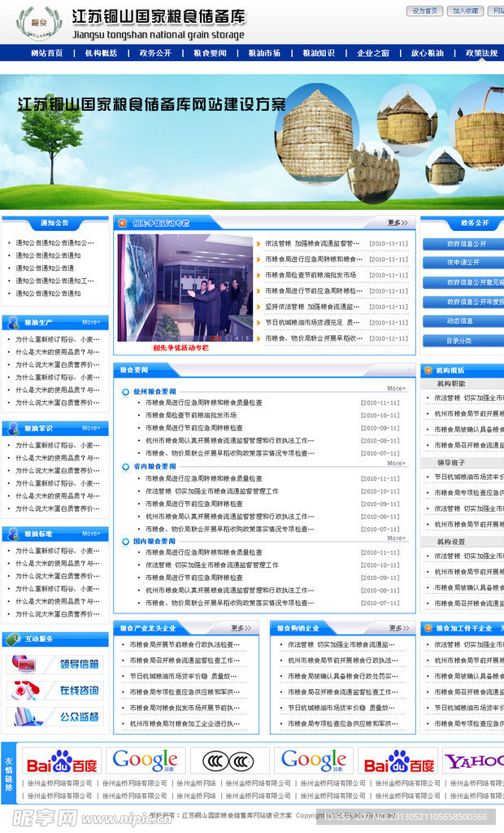Image resolution: width=504 pixels, height=833 pixels.
Task: Go to 企业之窗 navigation menu item
Action: (x=373, y=53)
